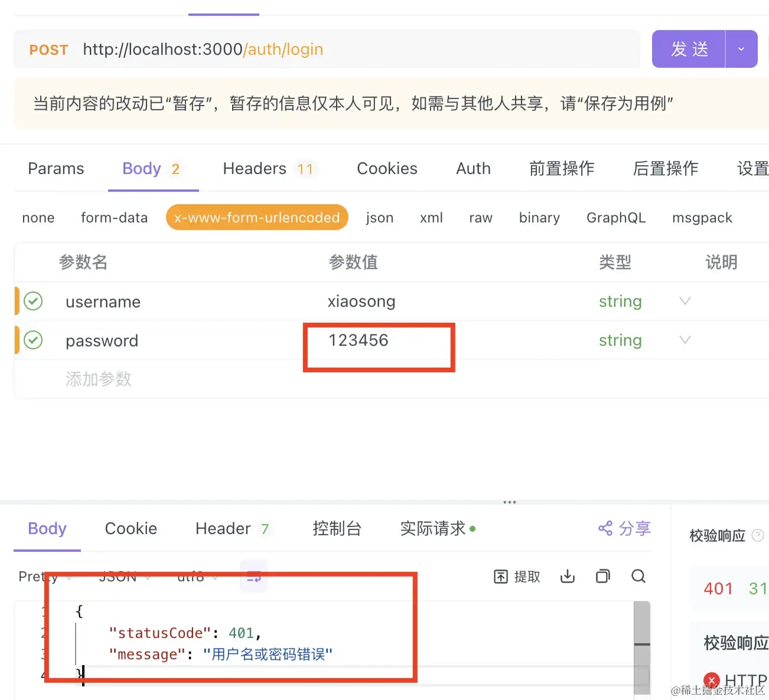This screenshot has width=769, height=700.
Task: Open the Auth tab
Action: pyautogui.click(x=473, y=169)
